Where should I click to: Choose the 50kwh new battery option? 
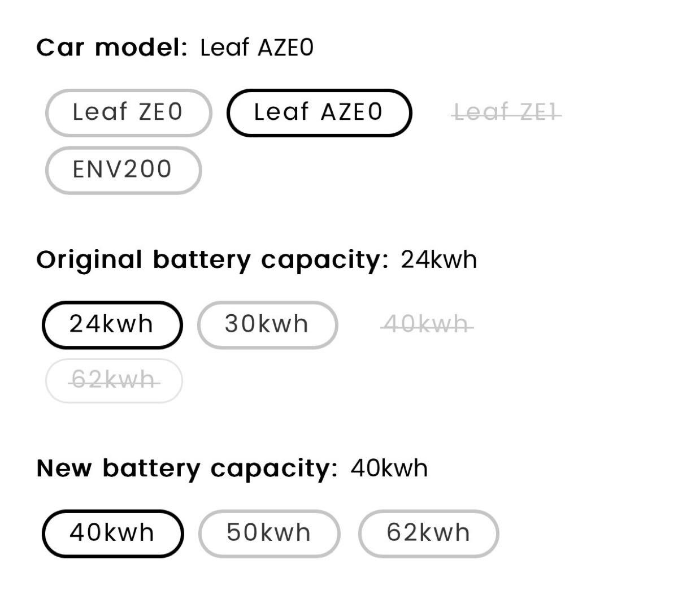point(269,533)
